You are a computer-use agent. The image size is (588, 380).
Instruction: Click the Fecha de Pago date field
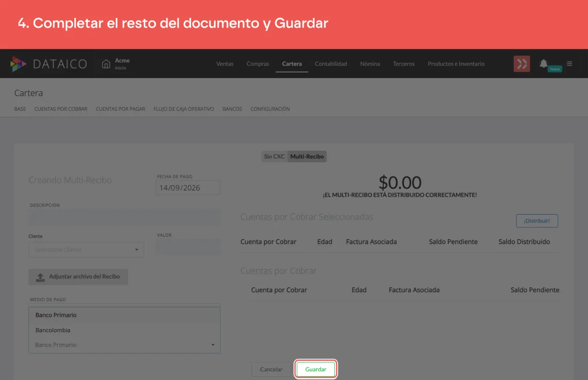click(x=188, y=187)
